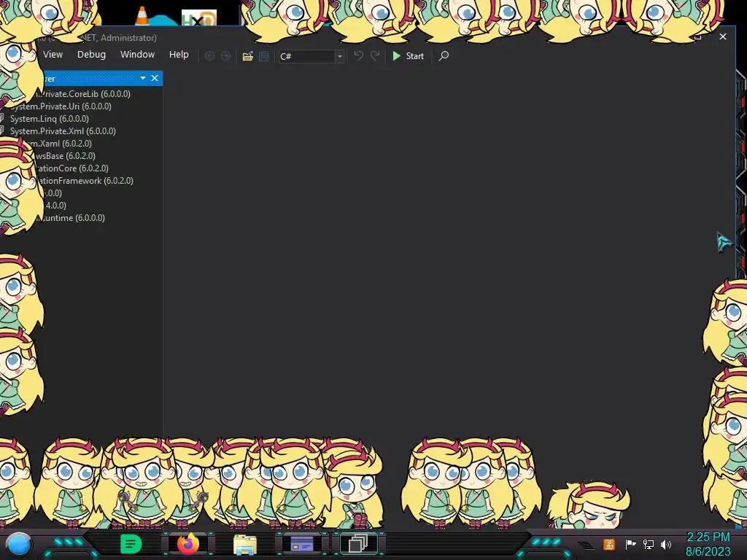
Task: Open search with the magnifier icon
Action: 444,56
